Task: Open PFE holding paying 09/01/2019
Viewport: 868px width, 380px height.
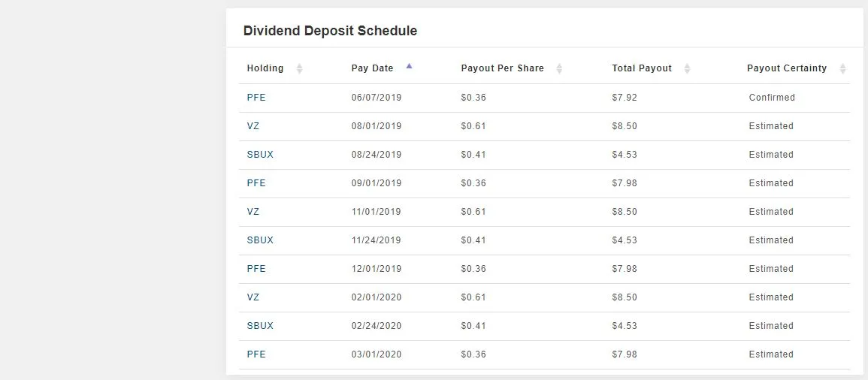Action: [256, 183]
